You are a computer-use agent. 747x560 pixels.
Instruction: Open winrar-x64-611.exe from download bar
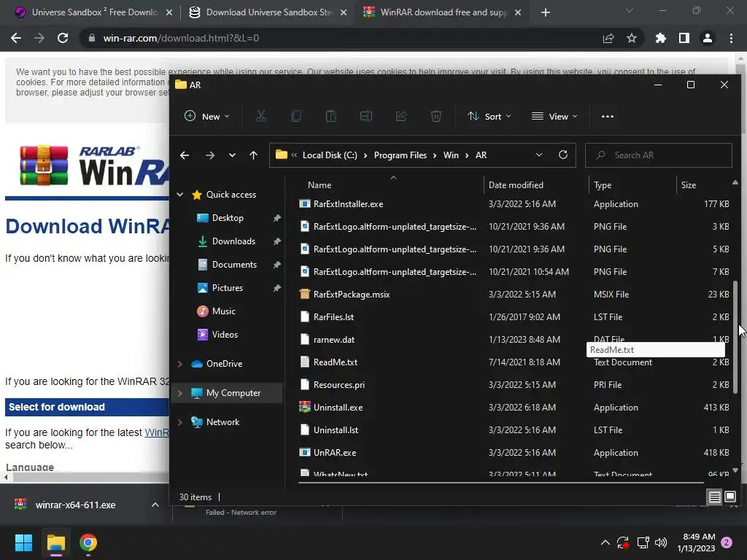(75, 505)
